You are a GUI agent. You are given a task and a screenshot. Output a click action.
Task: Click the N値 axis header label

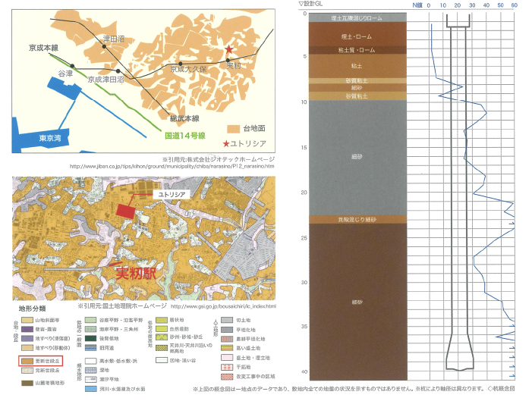[417, 5]
